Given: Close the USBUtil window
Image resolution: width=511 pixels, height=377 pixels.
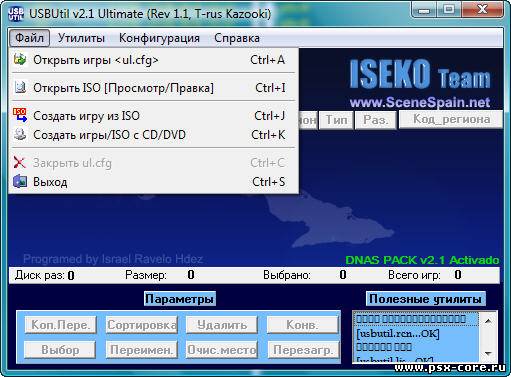Looking at the screenshot, I should tap(483, 9).
